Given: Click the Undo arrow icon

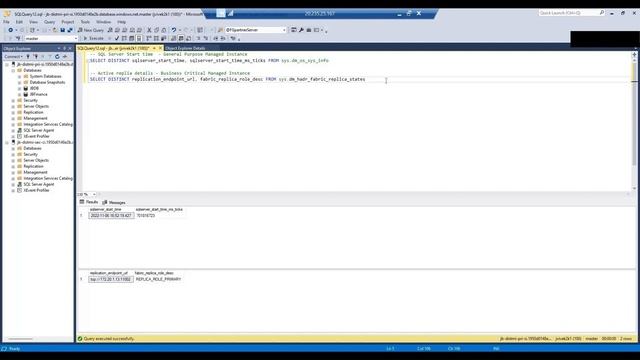Looking at the screenshot, I should point(174,30).
